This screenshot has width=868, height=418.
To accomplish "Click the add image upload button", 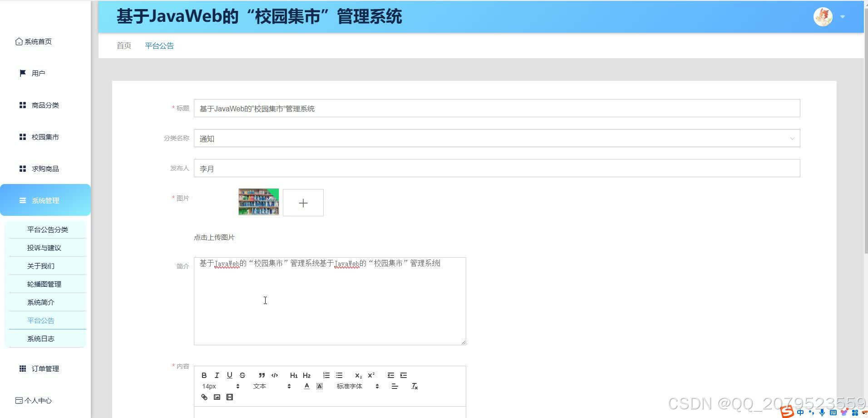I will [303, 203].
